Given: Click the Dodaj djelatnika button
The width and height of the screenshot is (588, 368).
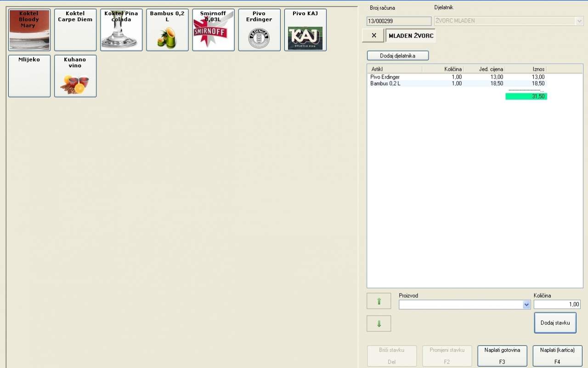Looking at the screenshot, I should point(397,56).
